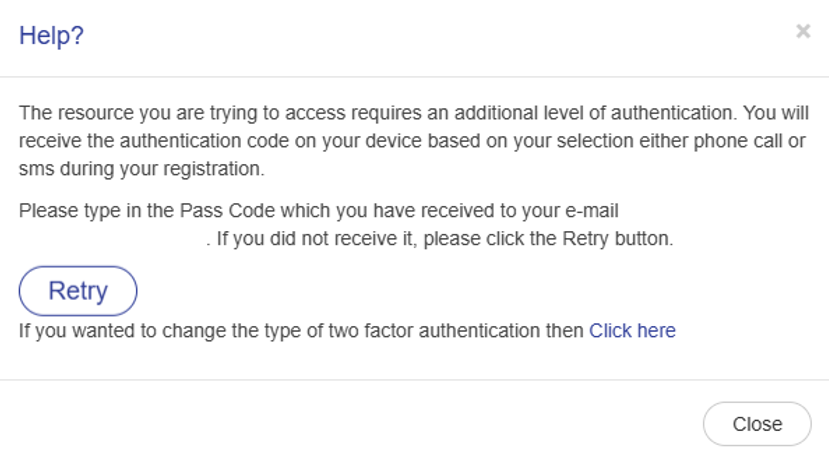Click the 'If you wanted to change' text
Screen dimensions: 829x456
pos(300,330)
